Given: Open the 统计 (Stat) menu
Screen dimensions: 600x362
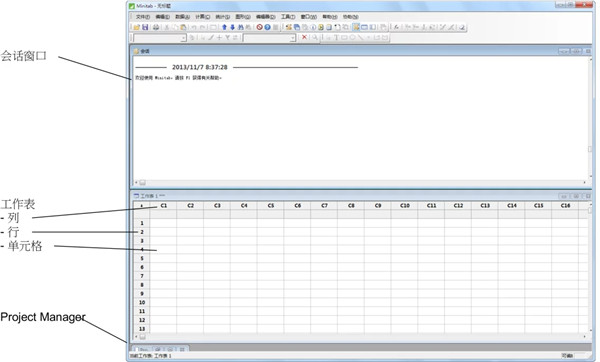Looking at the screenshot, I should coord(222,17).
